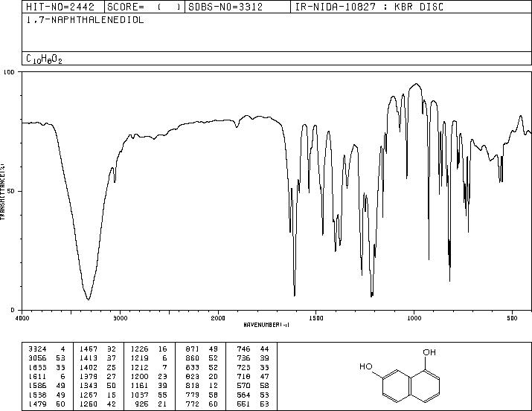Click the SCORE= field in the header

[144, 7]
